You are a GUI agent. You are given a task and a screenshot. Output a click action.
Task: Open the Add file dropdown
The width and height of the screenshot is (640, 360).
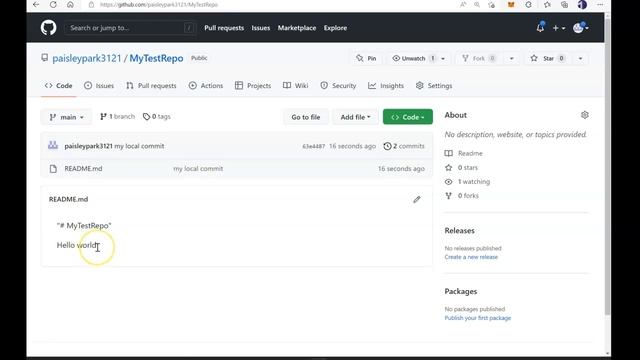click(x=355, y=117)
